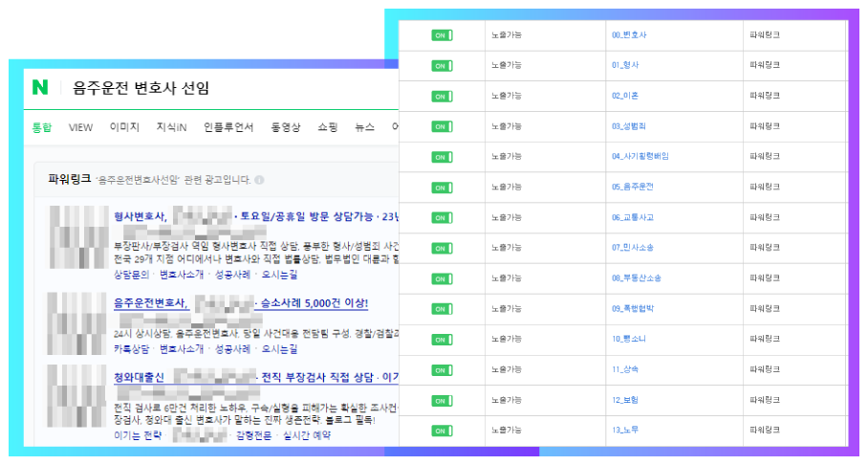The image size is (868, 465).
Task: Switch to the VIEW tab
Action: 80,127
